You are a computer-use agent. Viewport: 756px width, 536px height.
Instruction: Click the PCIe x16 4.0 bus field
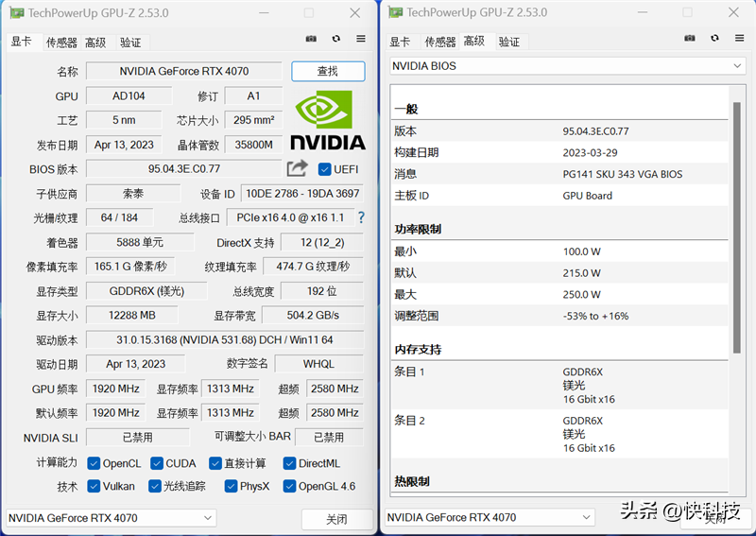coord(290,217)
